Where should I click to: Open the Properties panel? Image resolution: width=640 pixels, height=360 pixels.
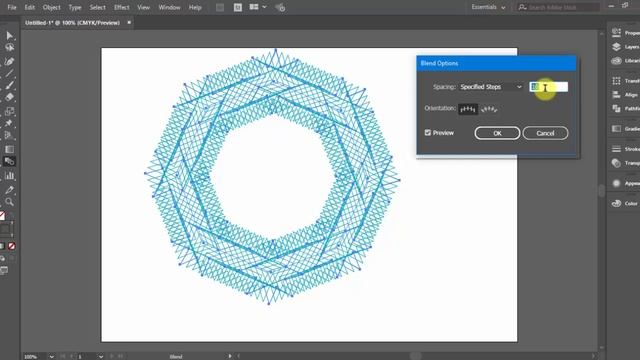tap(625, 33)
